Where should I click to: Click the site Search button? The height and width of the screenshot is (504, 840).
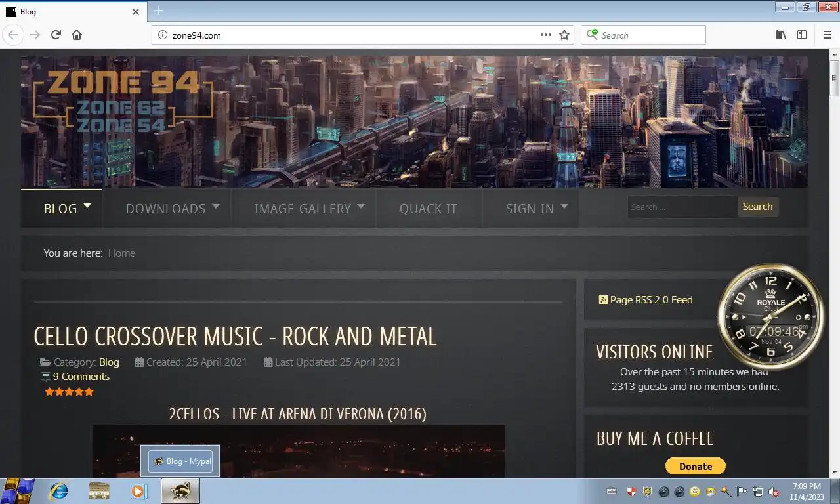tap(758, 207)
